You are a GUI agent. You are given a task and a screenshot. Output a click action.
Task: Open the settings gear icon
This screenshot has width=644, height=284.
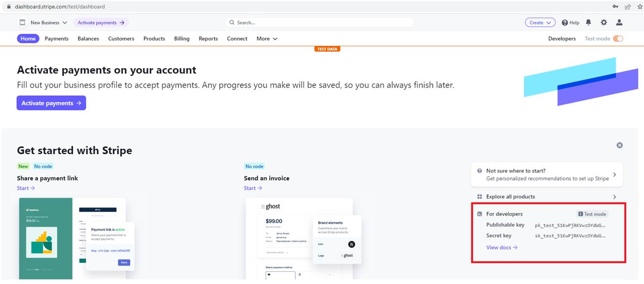click(x=604, y=23)
